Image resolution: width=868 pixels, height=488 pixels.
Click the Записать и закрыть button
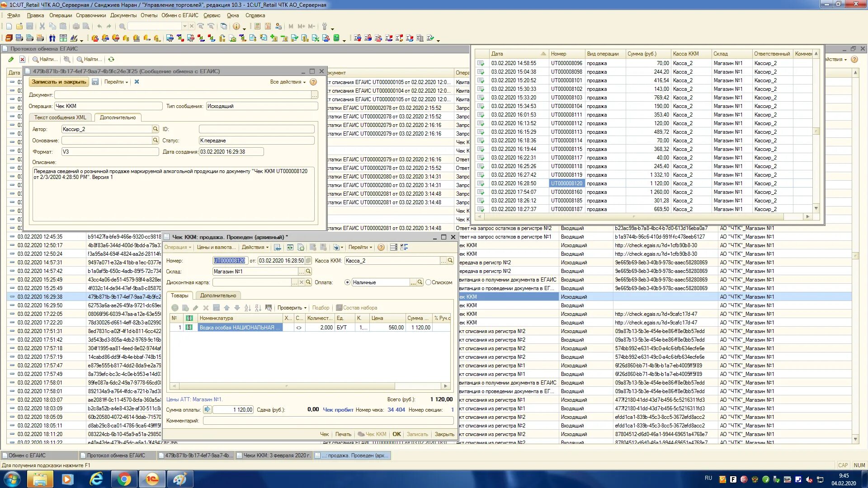tap(59, 82)
